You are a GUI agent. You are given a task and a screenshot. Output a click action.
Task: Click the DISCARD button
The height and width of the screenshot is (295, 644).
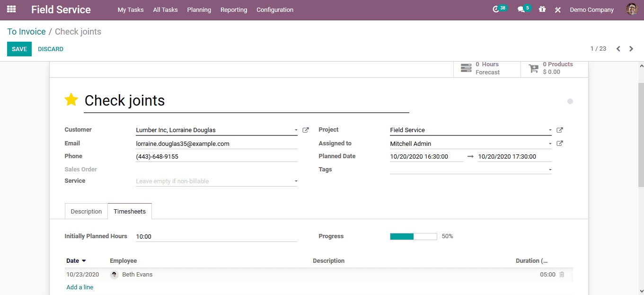[x=51, y=49]
